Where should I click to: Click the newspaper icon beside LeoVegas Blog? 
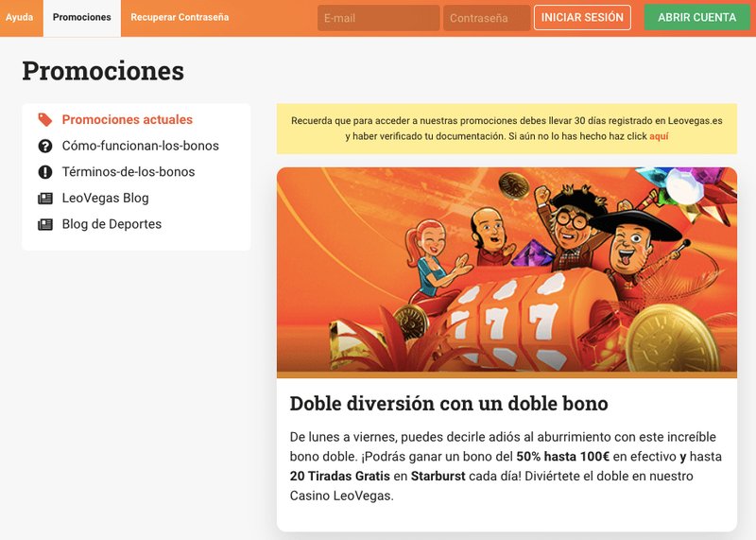coord(44,198)
